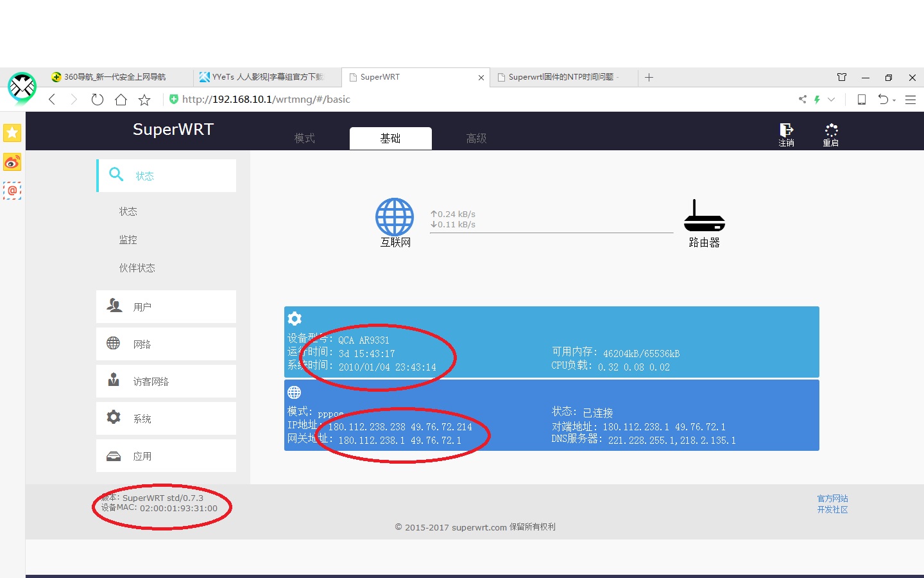Click the share icon in address bar
This screenshot has width=924, height=578.
click(802, 100)
